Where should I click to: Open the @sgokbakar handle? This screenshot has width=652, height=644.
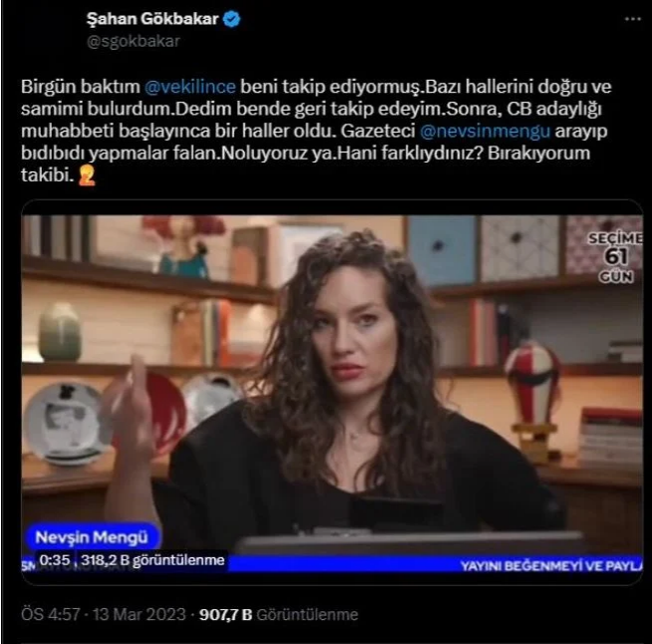pyautogui.click(x=133, y=41)
